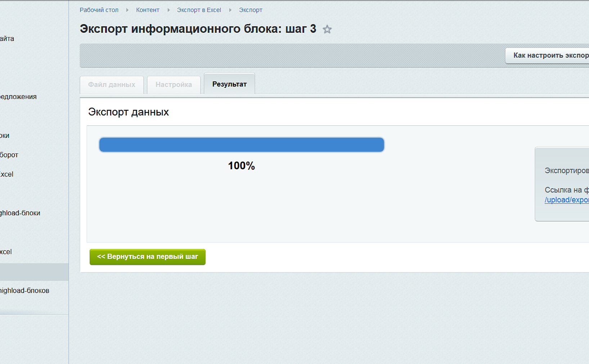Image resolution: width=589 pixels, height=364 pixels.
Task: Select the sidebar item ending in борот
Action: click(9, 155)
